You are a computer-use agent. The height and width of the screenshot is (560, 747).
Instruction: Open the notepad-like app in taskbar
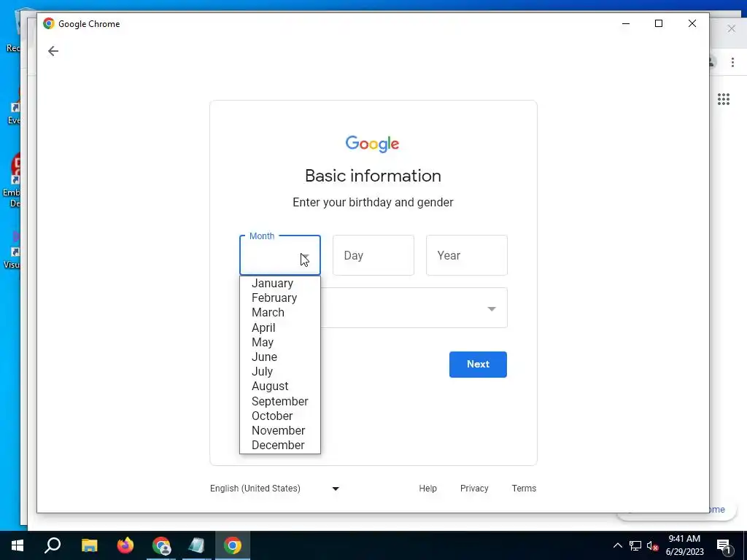(x=196, y=545)
